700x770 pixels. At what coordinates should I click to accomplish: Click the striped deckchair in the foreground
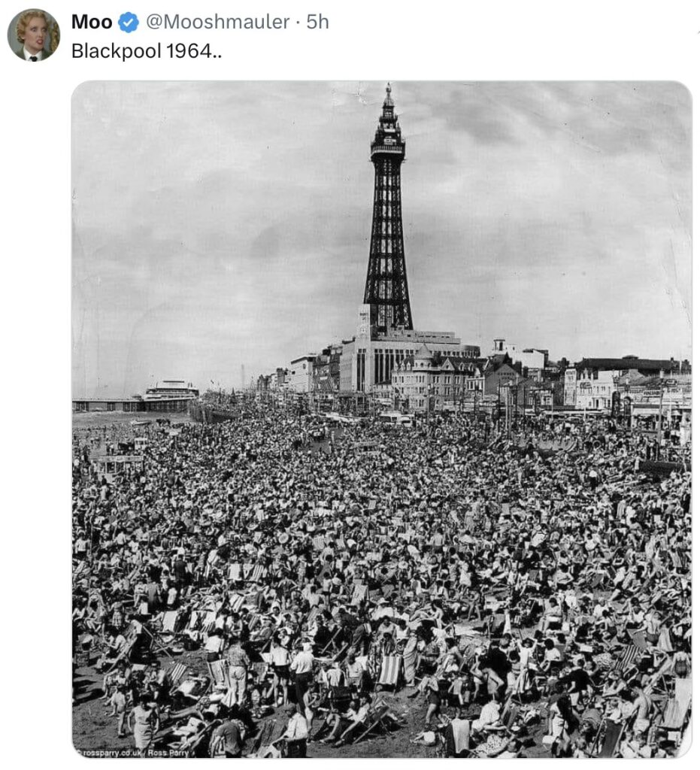tap(389, 670)
